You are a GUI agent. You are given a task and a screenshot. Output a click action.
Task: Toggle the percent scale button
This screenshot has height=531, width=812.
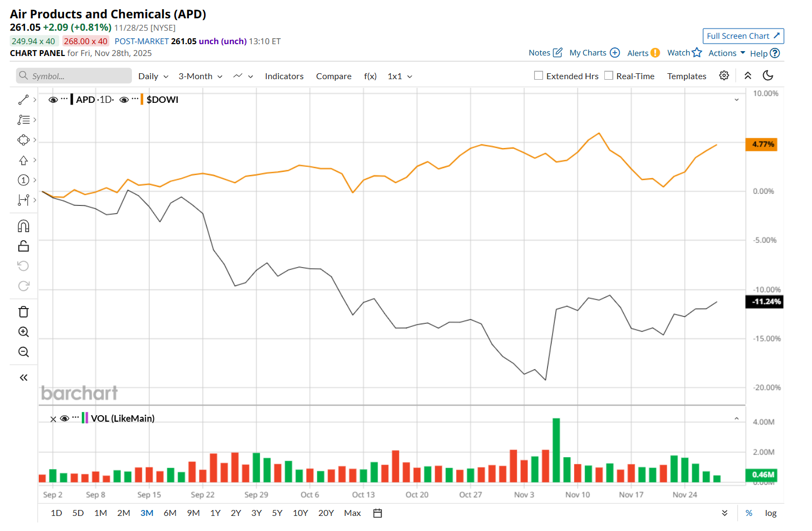(749, 513)
